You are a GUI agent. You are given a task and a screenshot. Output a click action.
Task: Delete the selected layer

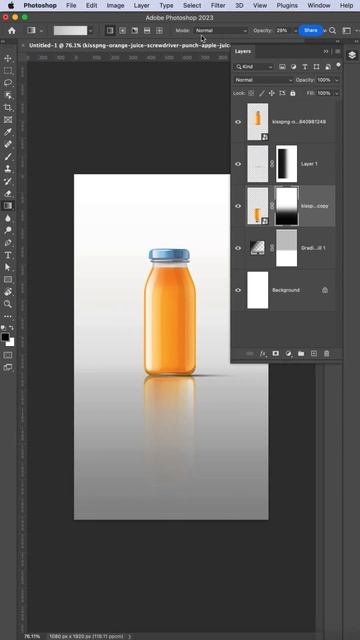(326, 353)
